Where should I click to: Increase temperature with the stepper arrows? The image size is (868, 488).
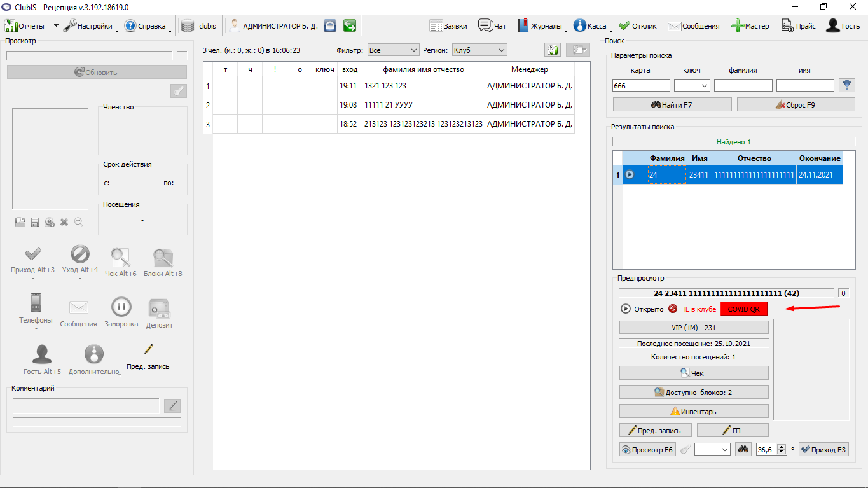pyautogui.click(x=782, y=446)
